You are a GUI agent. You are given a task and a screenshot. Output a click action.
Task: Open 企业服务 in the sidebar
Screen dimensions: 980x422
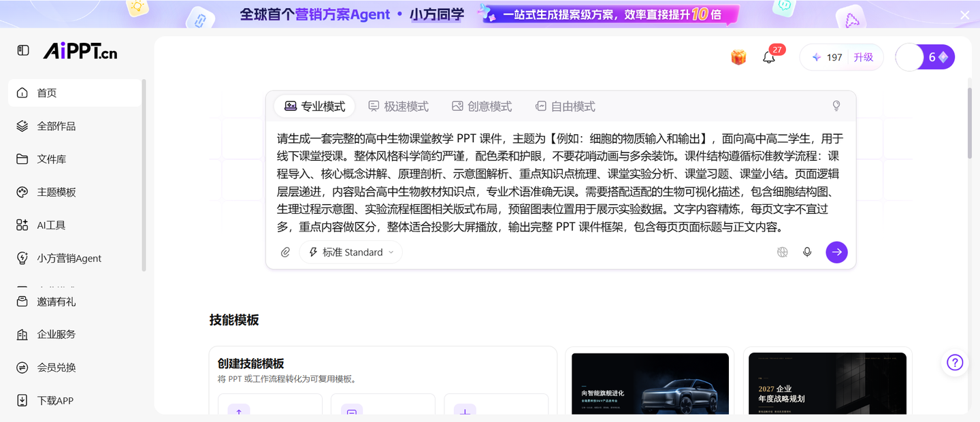click(75, 334)
